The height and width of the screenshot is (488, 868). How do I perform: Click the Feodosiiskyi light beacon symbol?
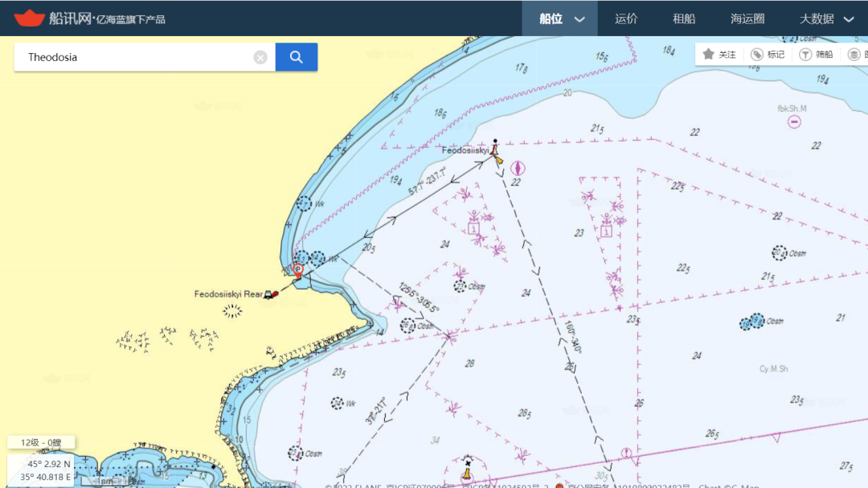[x=495, y=150]
